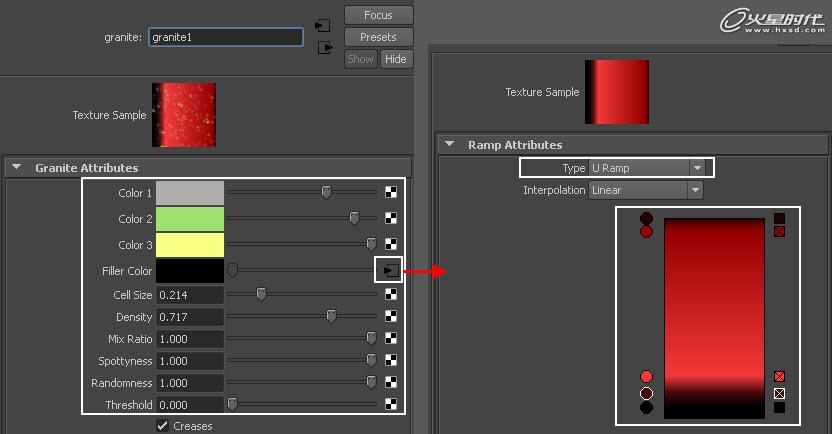Delete the top ramp entry via its box

(x=779, y=218)
